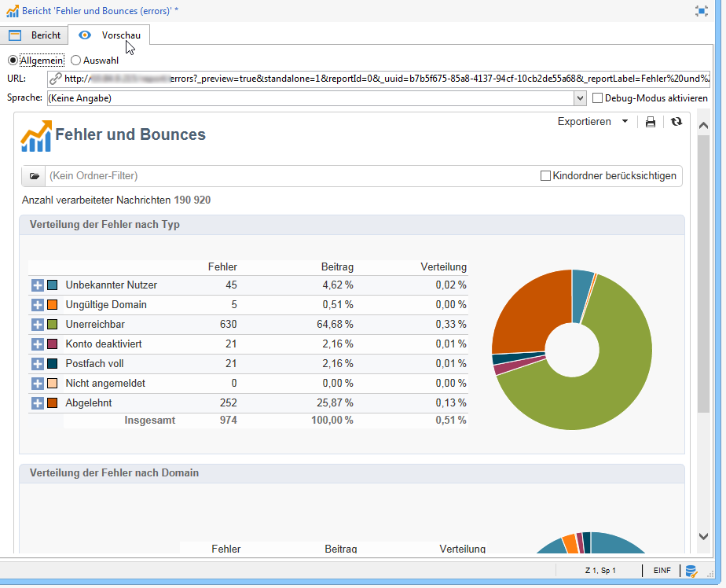The width and height of the screenshot is (726, 588).
Task: Click the scrollbar down arrow
Action: click(703, 537)
